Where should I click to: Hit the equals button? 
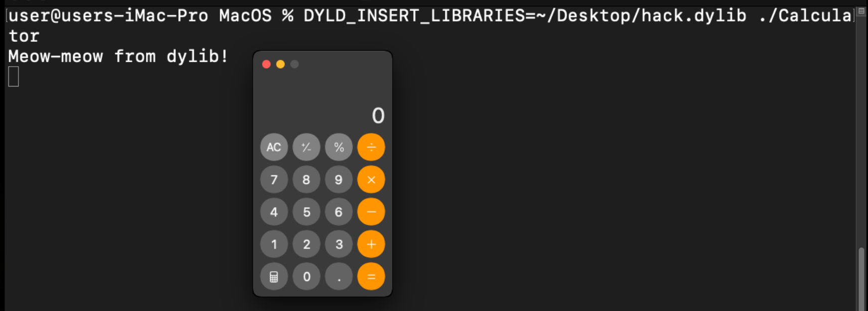pos(371,277)
